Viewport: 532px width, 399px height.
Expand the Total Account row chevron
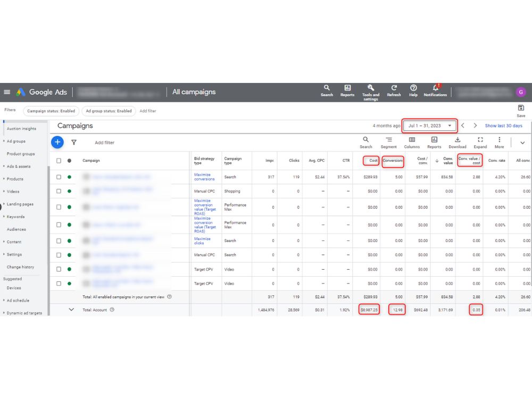pos(71,310)
